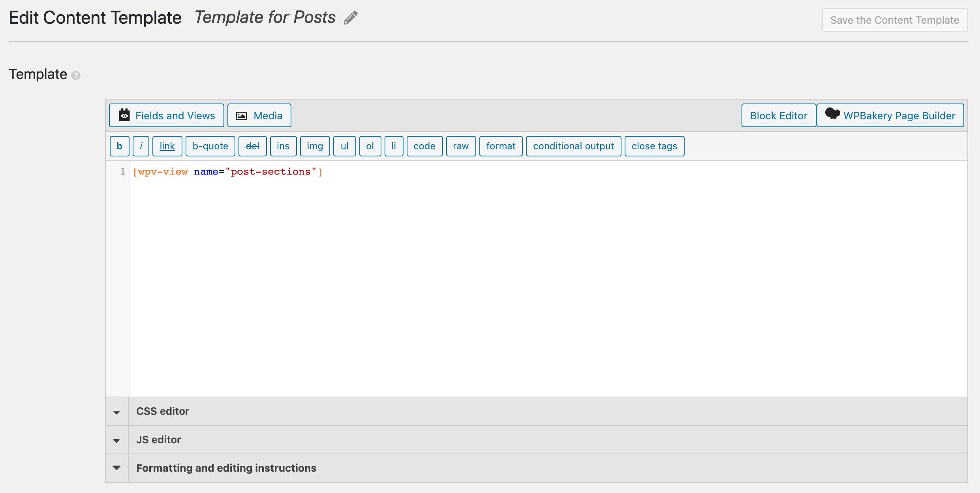Click the close tags button
This screenshot has height=493, width=980.
[655, 146]
